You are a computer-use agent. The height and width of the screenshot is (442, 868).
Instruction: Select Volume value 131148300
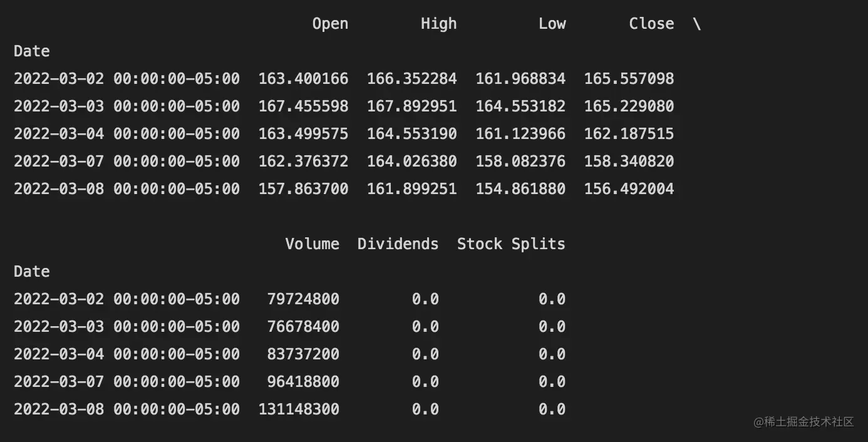pos(299,409)
